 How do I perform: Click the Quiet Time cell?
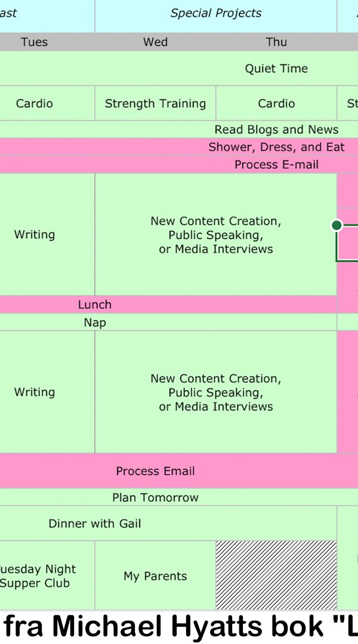pyautogui.click(x=179, y=68)
